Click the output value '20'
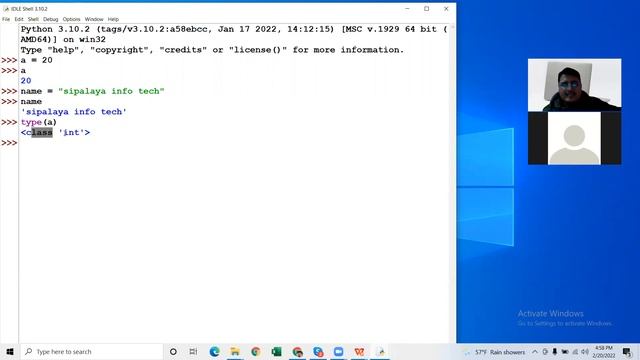The height and width of the screenshot is (360, 640). click(x=26, y=81)
